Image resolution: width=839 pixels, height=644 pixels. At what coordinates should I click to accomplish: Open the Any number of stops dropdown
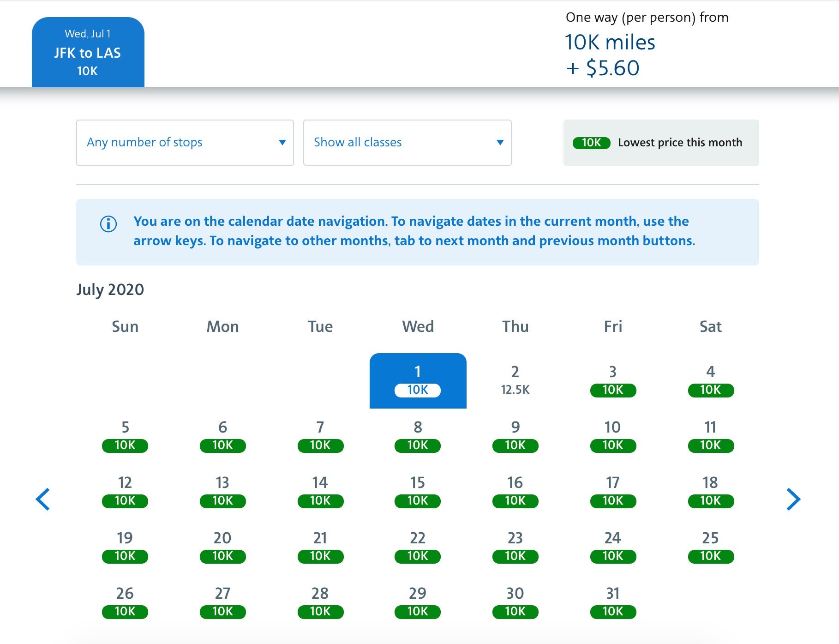pos(185,143)
